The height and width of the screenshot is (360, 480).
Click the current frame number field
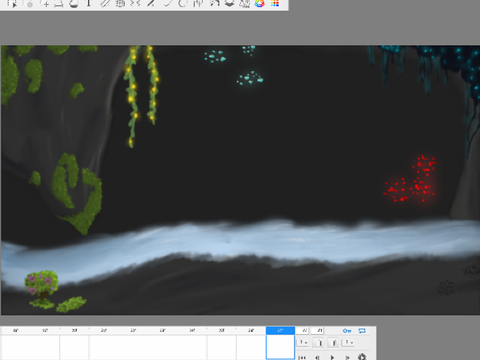pos(304,330)
